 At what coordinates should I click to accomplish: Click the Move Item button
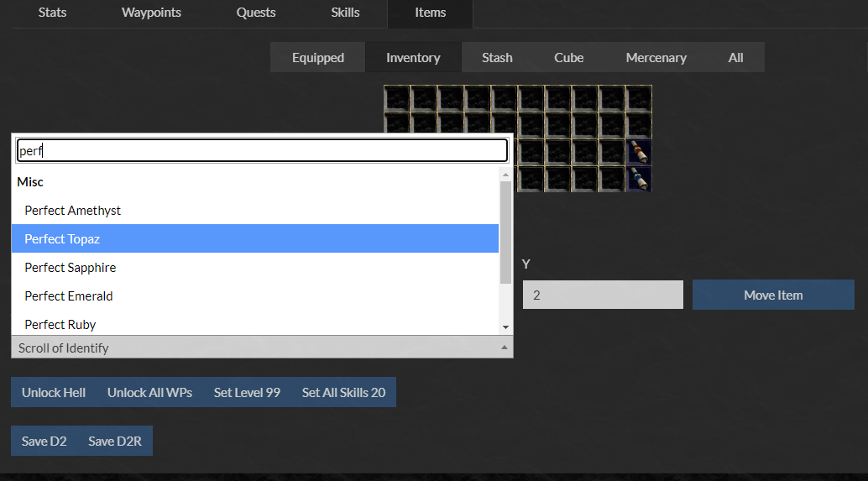tap(773, 295)
